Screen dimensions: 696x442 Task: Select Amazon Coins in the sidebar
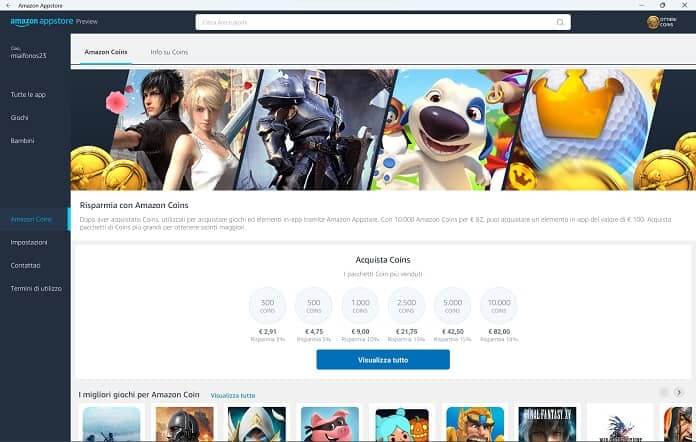(31, 219)
